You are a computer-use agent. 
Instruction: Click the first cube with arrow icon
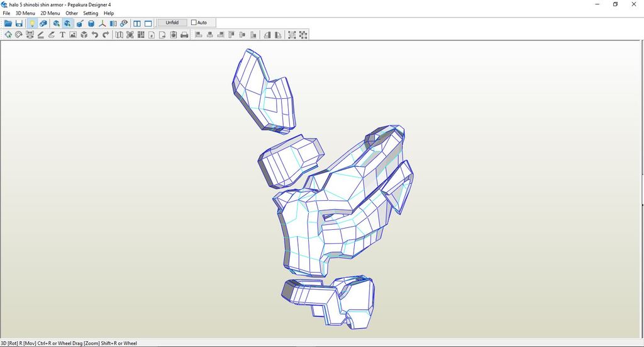click(x=56, y=23)
